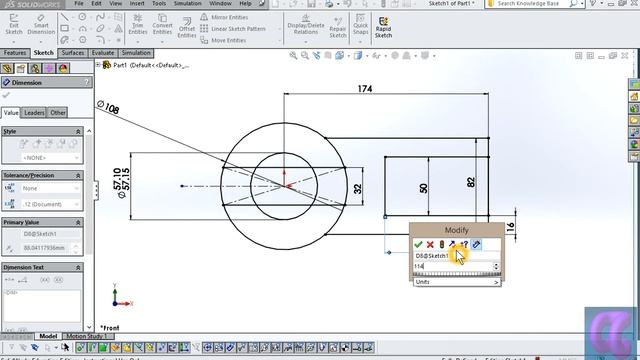Switch to the Evaluate ribbon tab
The height and width of the screenshot is (360, 640).
click(x=103, y=53)
